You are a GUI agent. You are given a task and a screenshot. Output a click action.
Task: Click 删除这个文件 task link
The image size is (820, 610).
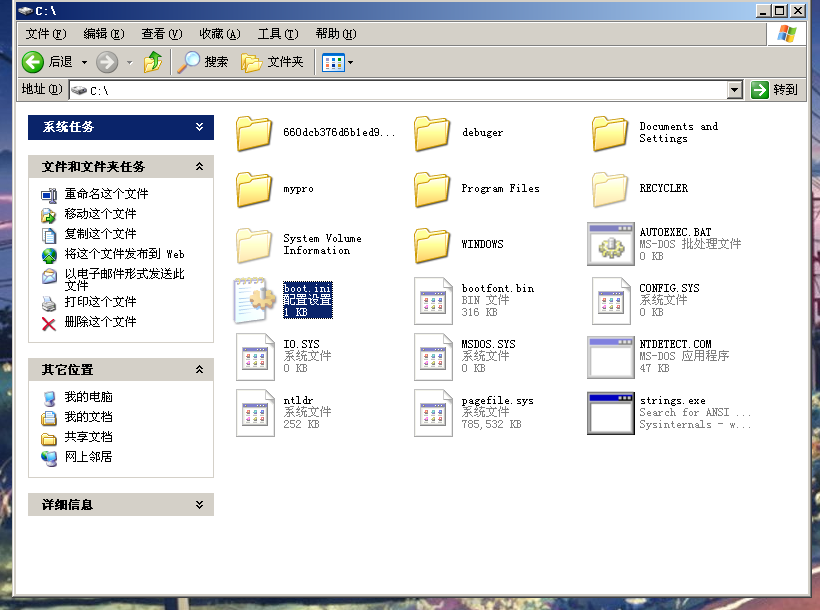(100, 322)
